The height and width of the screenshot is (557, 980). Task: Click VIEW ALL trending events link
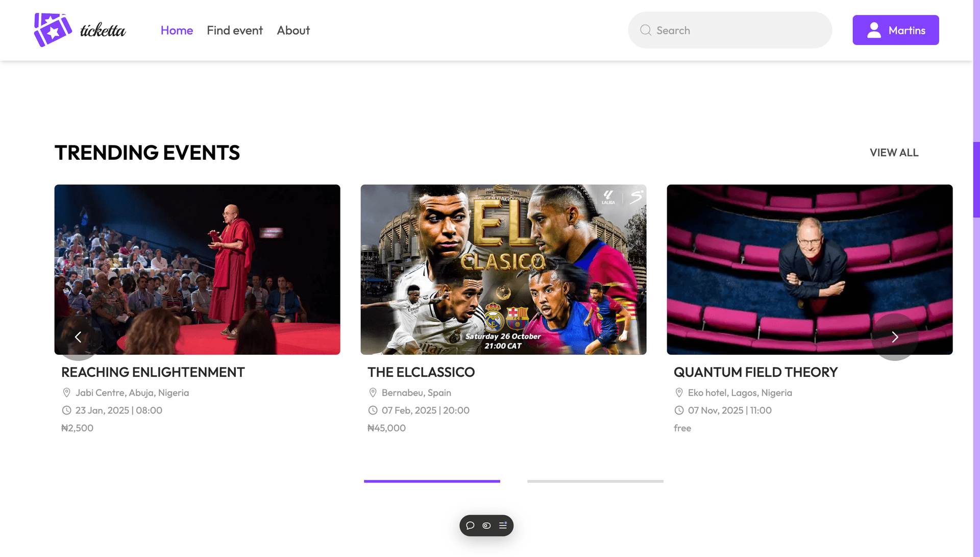[894, 153]
